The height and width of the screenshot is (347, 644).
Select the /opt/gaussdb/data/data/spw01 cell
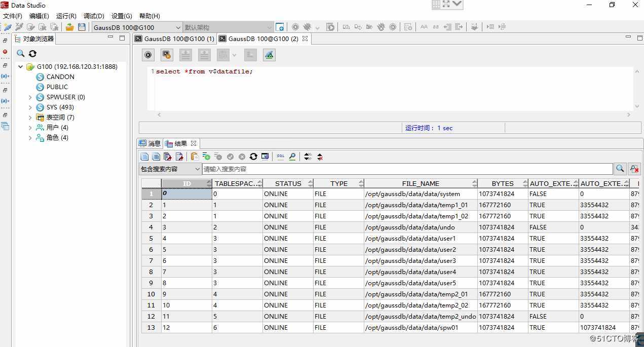[x=421, y=328]
